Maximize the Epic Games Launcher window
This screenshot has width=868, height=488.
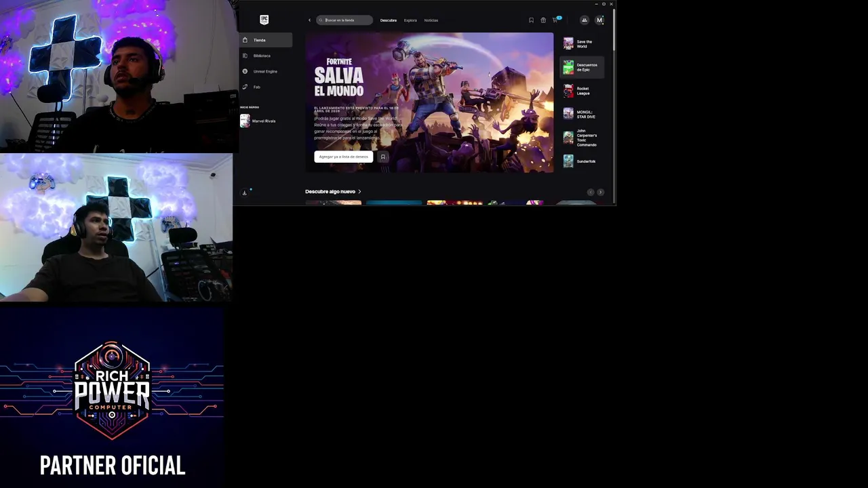tap(604, 4)
